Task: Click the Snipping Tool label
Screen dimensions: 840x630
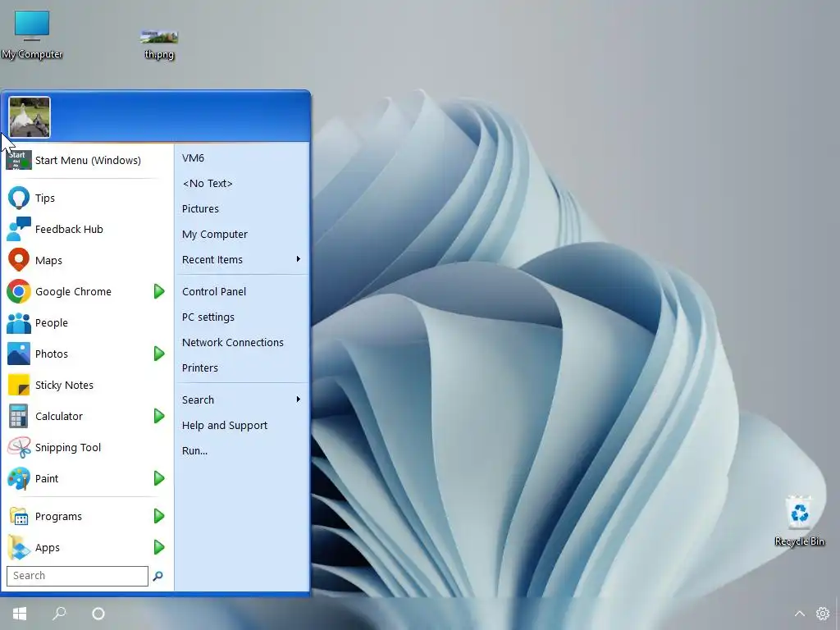Action: click(68, 448)
